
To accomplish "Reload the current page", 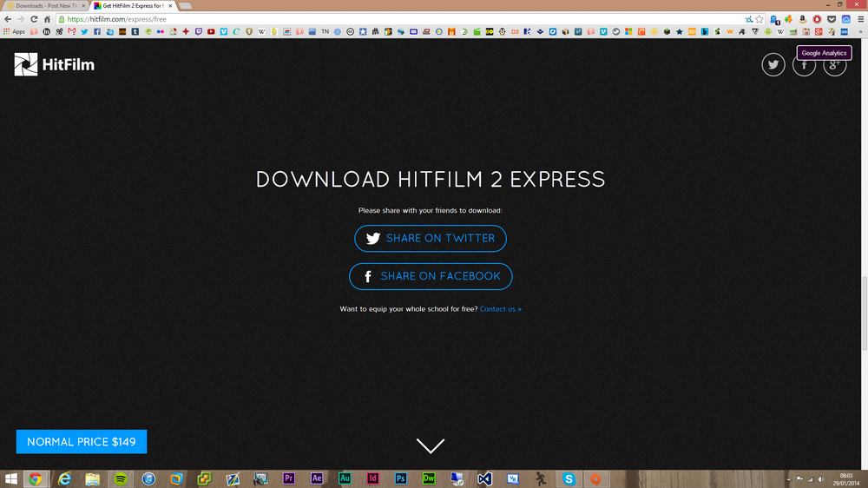I will [x=35, y=19].
